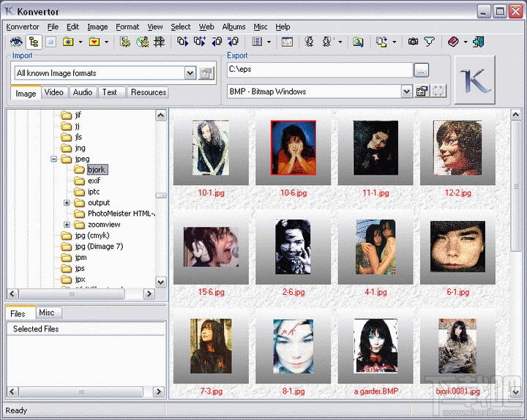
Task: Click import format settings icon button
Action: 206,73
